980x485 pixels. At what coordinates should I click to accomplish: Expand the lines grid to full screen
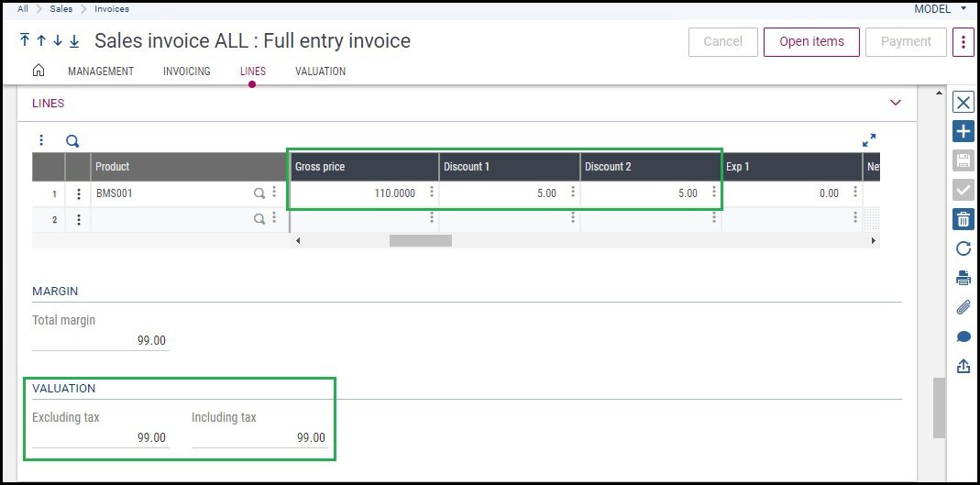click(868, 140)
